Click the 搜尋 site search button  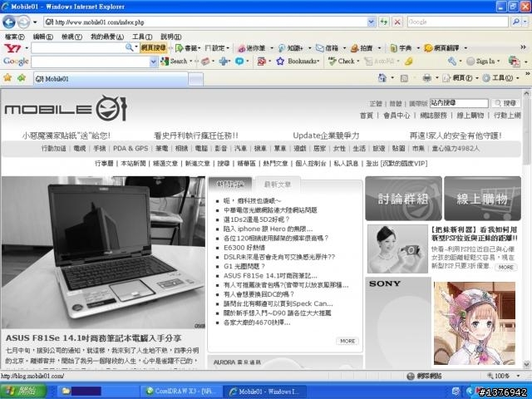tap(505, 103)
